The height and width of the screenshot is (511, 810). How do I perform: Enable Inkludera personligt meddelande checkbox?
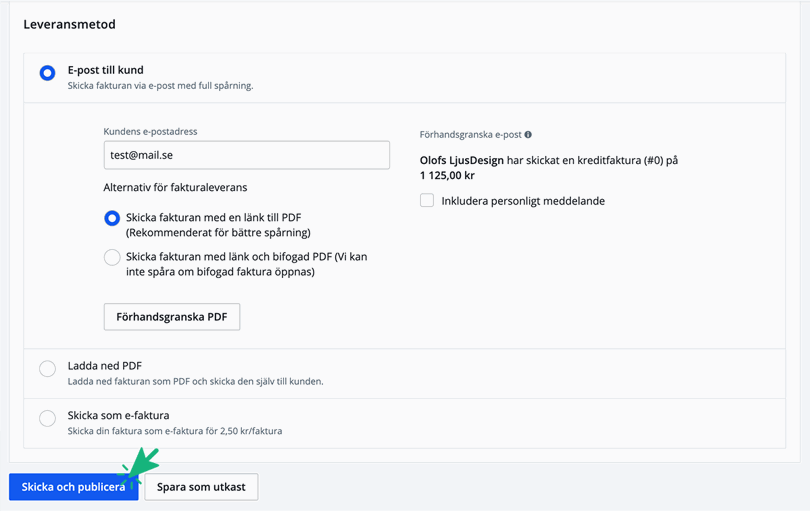(427, 201)
